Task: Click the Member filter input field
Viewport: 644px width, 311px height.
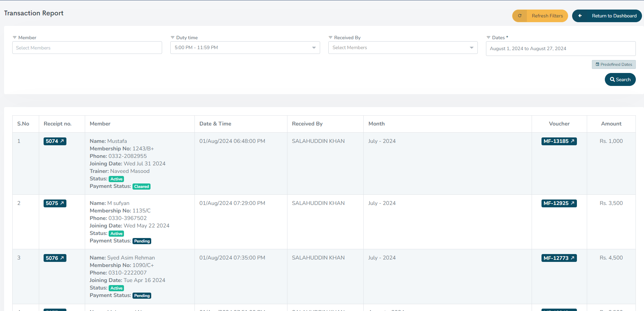Action: (x=87, y=48)
